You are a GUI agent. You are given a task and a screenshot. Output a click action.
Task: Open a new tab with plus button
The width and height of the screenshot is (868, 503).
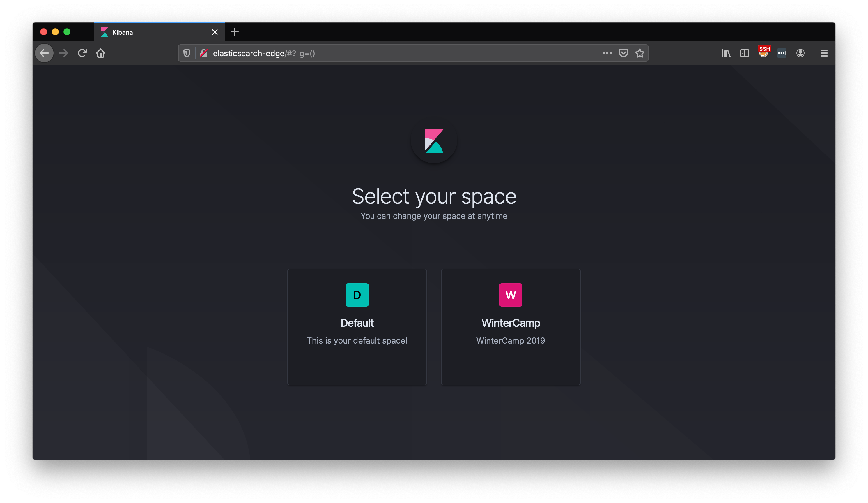pos(235,32)
